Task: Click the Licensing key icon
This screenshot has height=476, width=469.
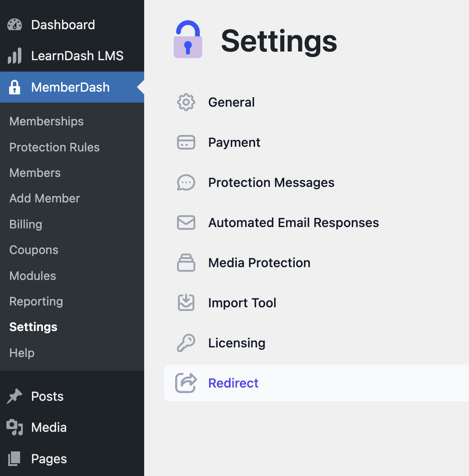Action: click(x=186, y=343)
